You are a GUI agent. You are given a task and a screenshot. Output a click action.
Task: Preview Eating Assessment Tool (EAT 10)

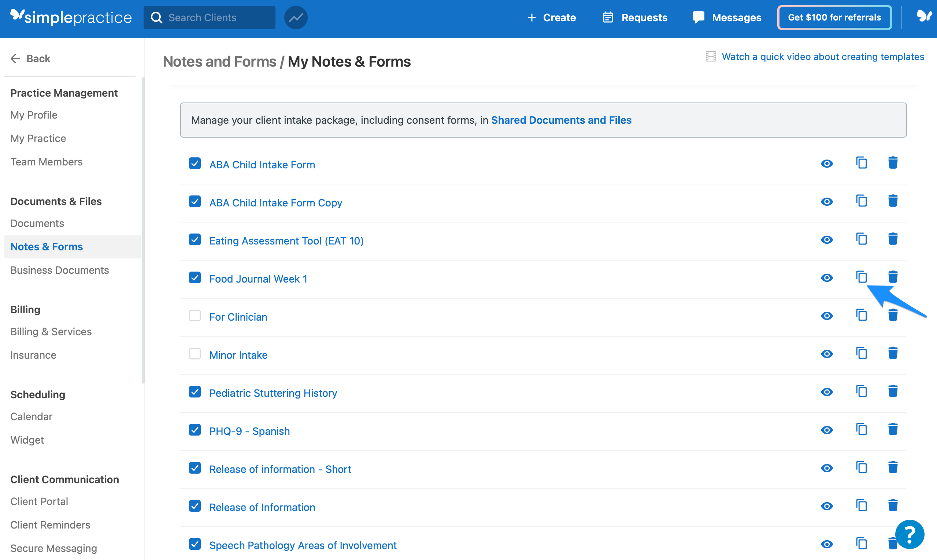826,240
